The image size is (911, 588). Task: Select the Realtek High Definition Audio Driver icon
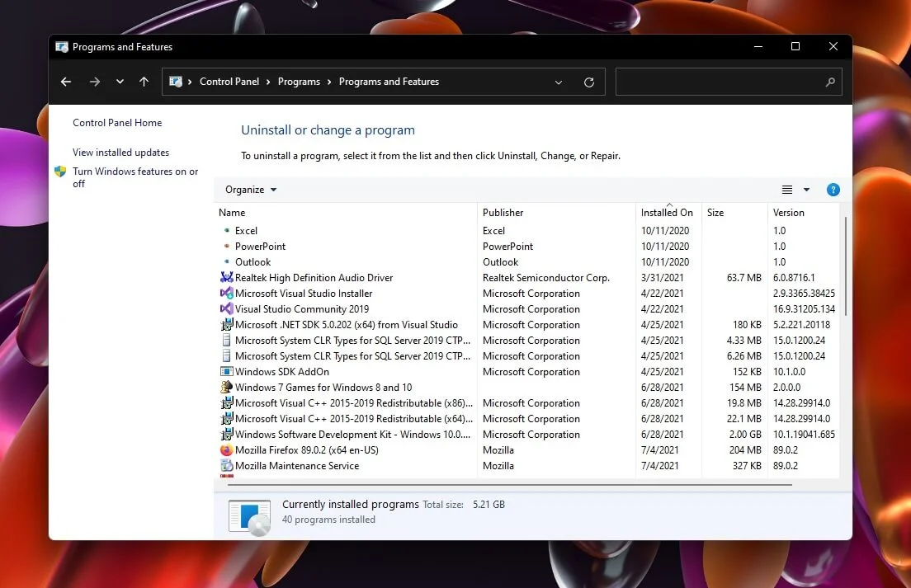tap(226, 277)
